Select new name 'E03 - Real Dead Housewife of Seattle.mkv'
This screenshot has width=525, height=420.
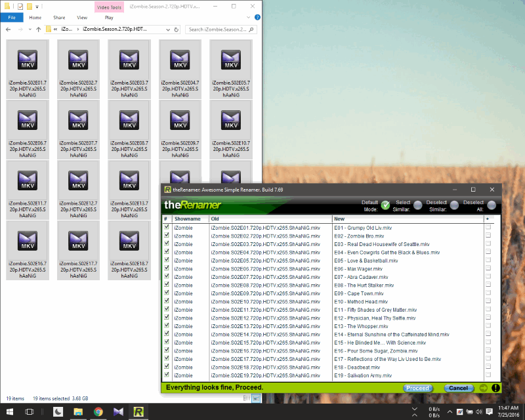coord(382,244)
